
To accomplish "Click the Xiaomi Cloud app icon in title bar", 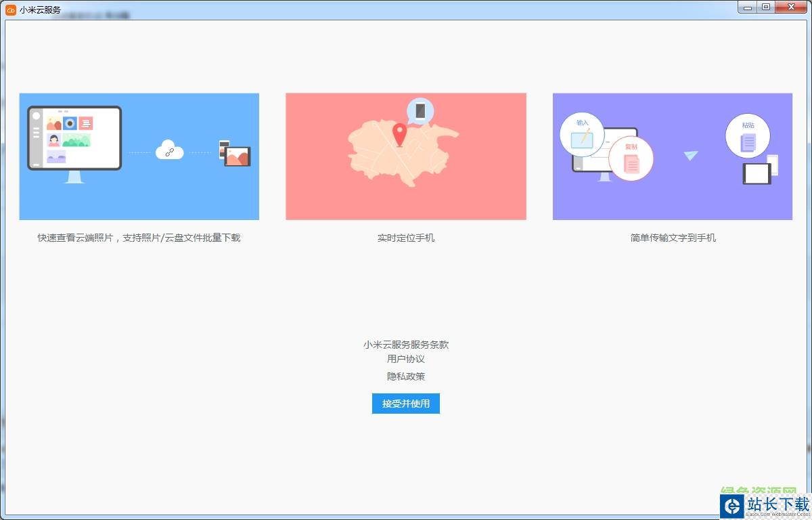I will coord(11,9).
